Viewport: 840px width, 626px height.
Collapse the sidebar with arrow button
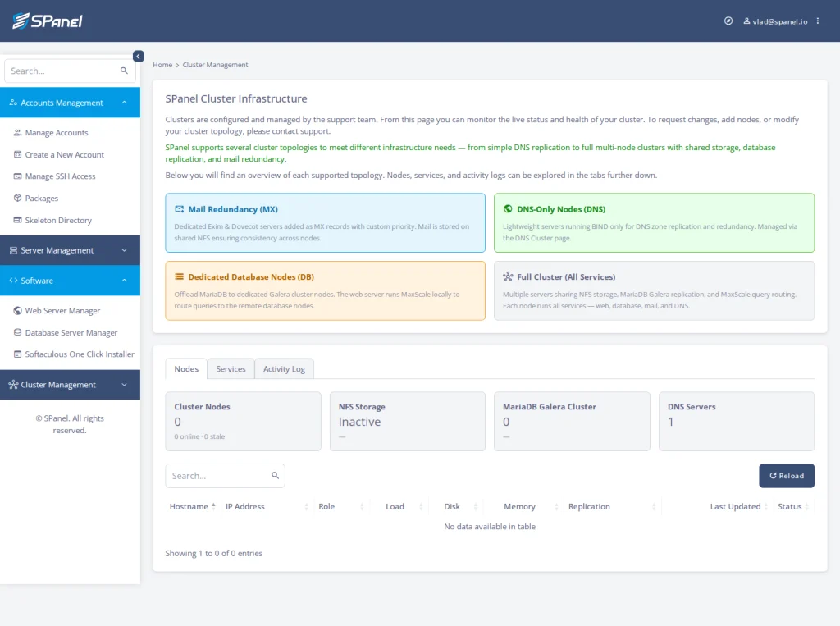point(138,57)
